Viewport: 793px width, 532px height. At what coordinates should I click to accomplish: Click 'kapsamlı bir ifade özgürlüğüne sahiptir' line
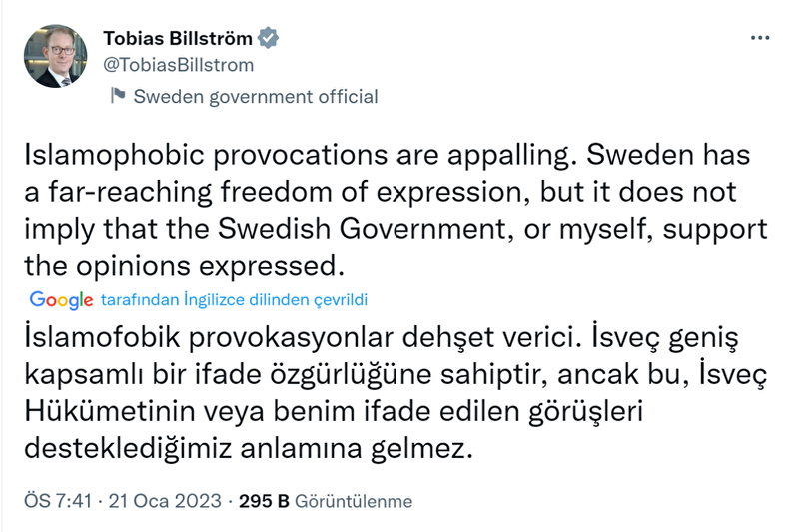[x=287, y=375]
